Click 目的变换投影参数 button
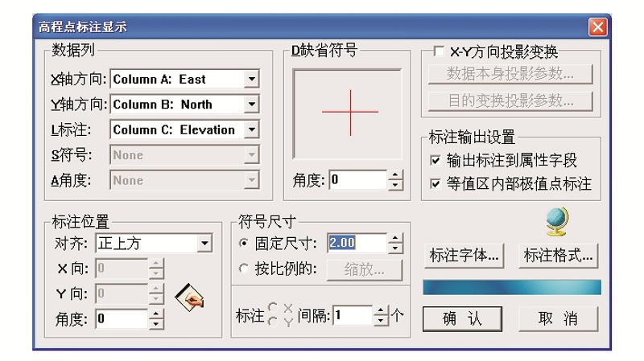The width and height of the screenshot is (644, 361). [x=510, y=101]
